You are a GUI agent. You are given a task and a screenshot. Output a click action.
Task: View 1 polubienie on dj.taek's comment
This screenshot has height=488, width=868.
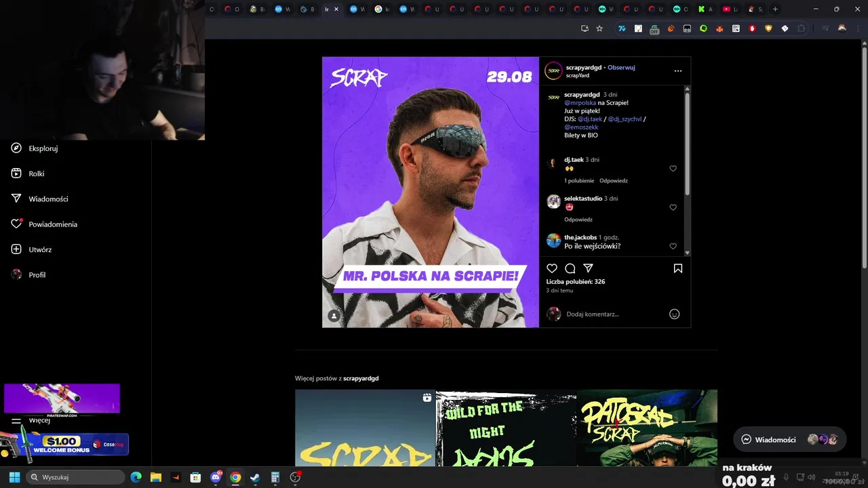(579, 181)
